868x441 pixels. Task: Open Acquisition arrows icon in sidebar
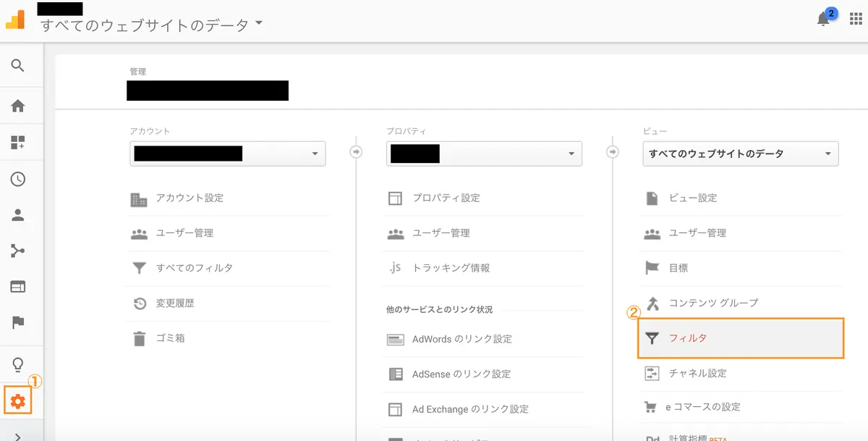[x=18, y=251]
